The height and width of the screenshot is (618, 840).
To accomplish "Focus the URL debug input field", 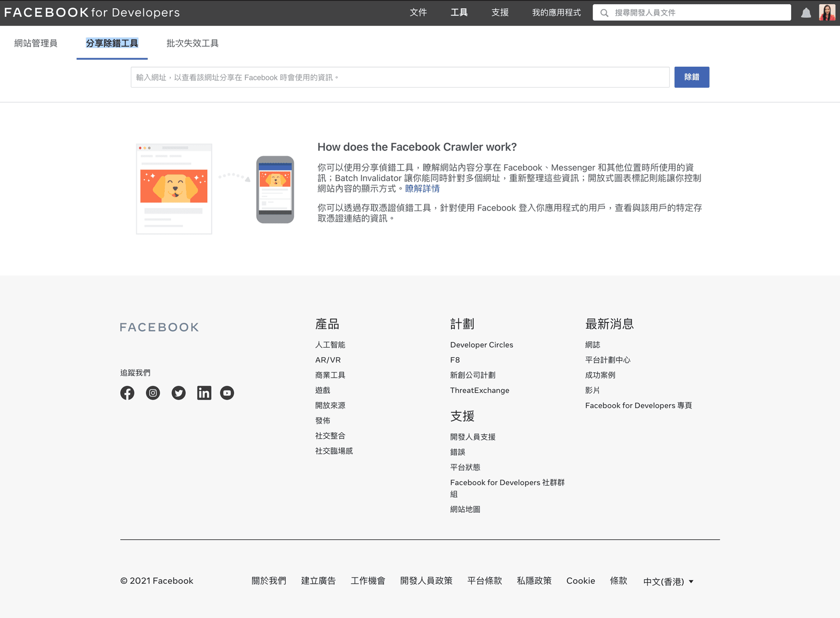I will [400, 77].
